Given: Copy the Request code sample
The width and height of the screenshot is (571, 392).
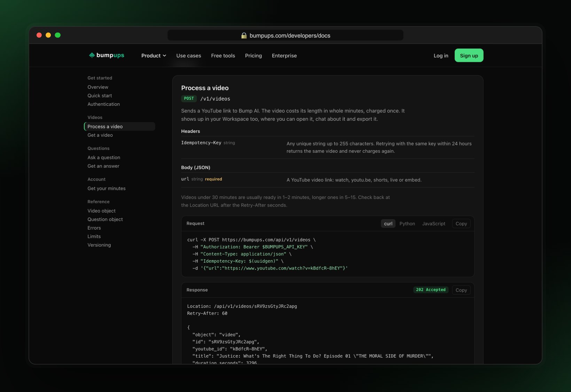Looking at the screenshot, I should coord(461,224).
